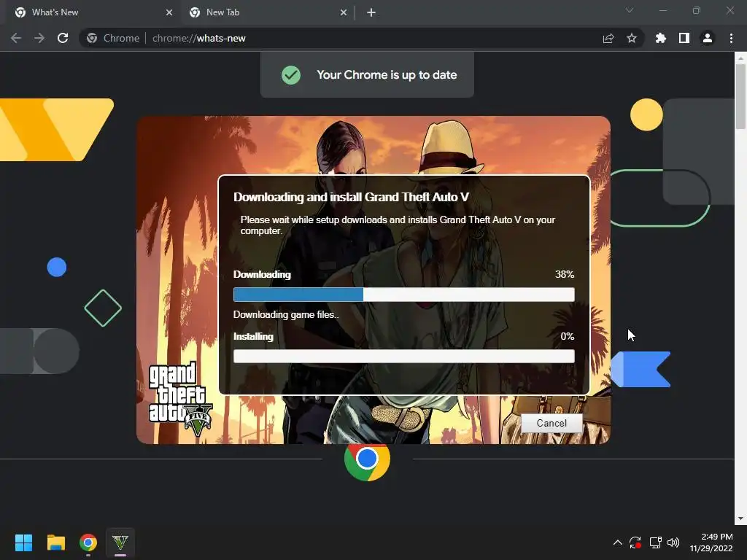The height and width of the screenshot is (560, 747).
Task: Open the volume speaker tray icon
Action: coord(673,542)
